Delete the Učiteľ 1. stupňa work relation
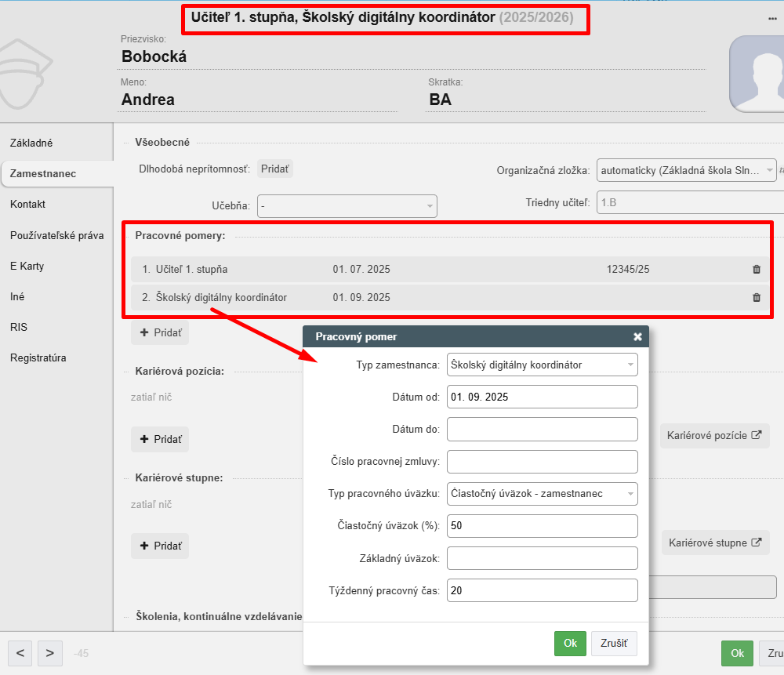The image size is (784, 675). [756, 269]
